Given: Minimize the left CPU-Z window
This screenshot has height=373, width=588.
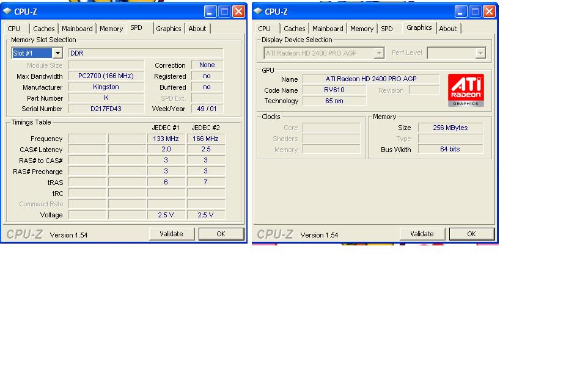Looking at the screenshot, I should coord(210,12).
